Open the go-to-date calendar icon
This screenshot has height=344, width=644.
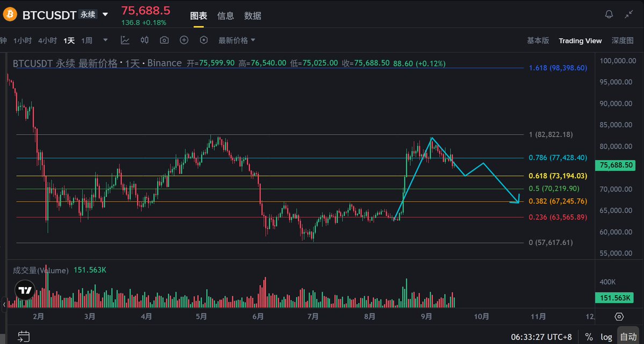pyautogui.click(x=24, y=336)
